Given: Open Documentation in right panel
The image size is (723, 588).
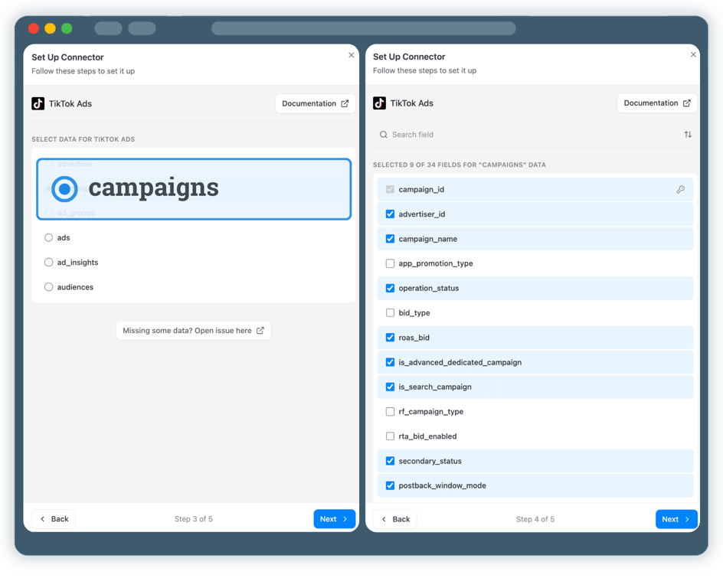Looking at the screenshot, I should 656,103.
